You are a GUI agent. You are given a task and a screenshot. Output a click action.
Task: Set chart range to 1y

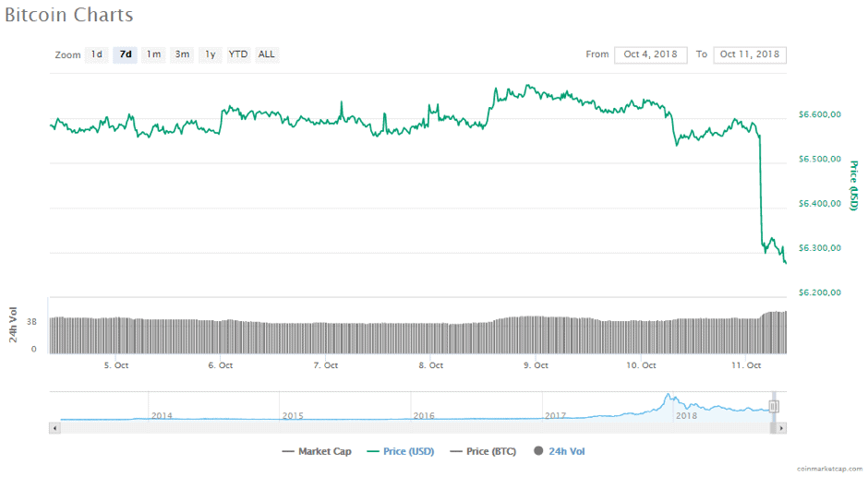tap(211, 54)
